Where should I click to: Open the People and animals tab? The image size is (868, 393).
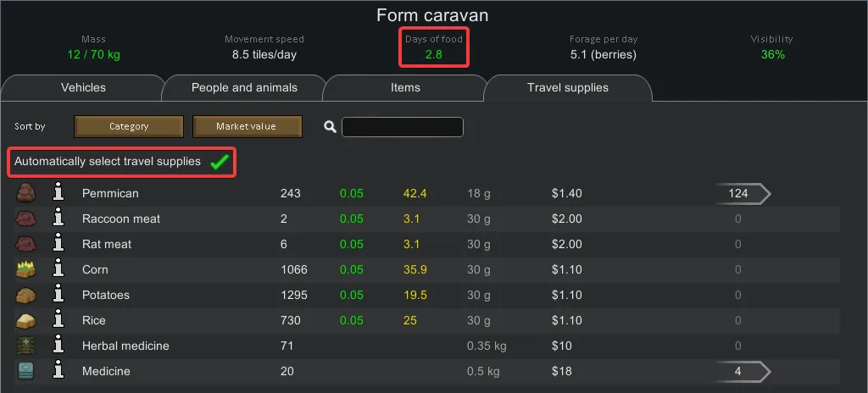point(244,88)
